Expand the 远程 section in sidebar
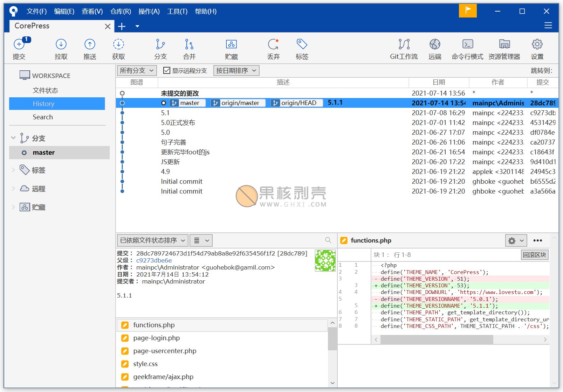Image resolution: width=563 pixels, height=392 pixels. point(13,189)
